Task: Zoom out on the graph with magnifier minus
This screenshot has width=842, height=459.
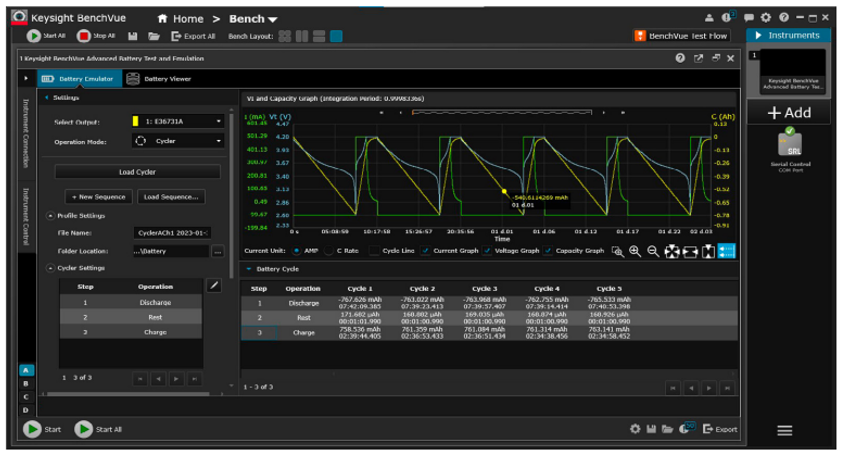Action: pyautogui.click(x=653, y=251)
